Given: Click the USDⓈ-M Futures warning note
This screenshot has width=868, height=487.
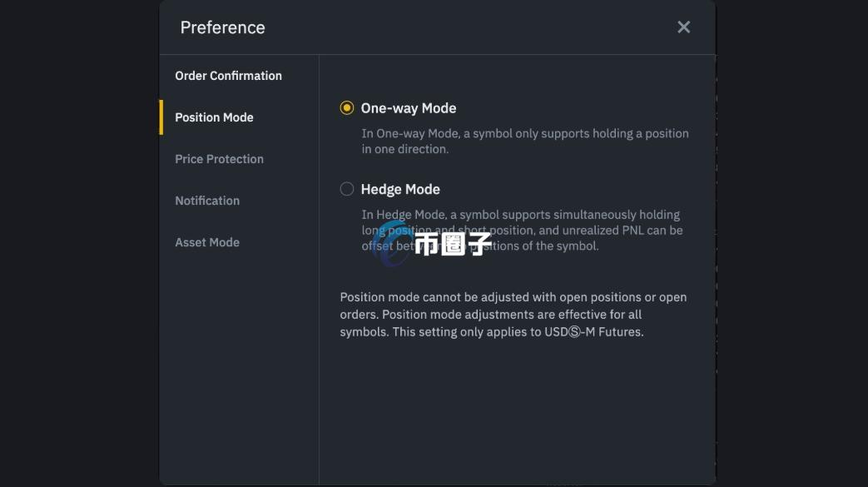Looking at the screenshot, I should (513, 314).
